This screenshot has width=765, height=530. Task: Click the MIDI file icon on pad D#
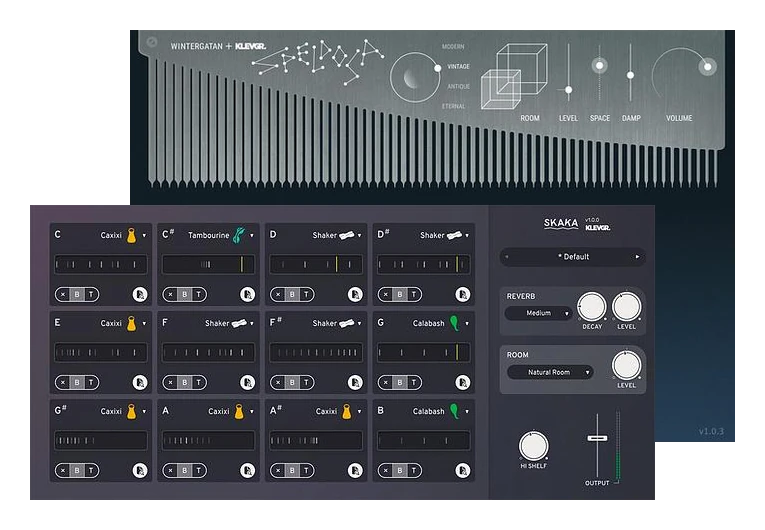click(x=463, y=294)
